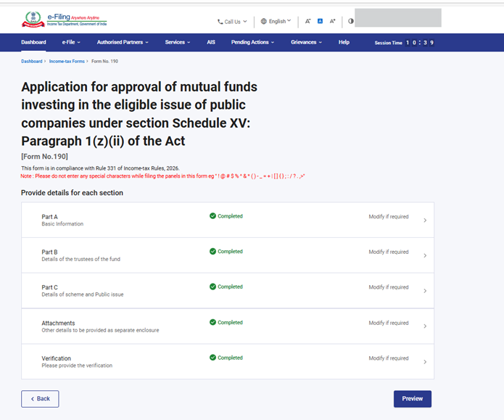The width and height of the screenshot is (504, 420).
Task: Open the Call Us dropdown
Action: 232,22
